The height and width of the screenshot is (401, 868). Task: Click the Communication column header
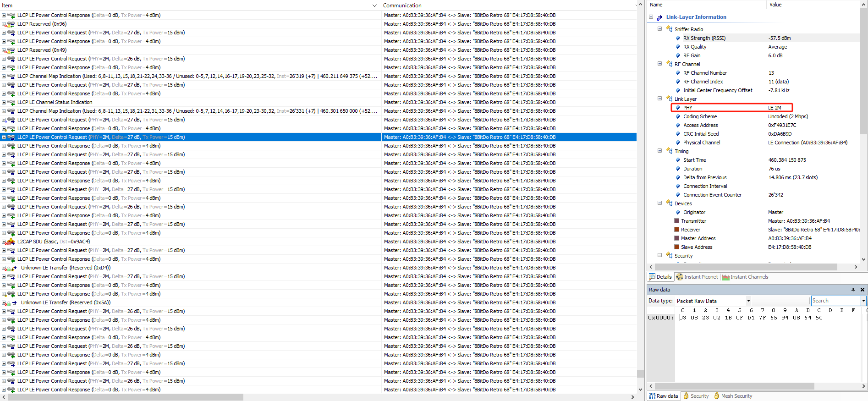pos(509,5)
